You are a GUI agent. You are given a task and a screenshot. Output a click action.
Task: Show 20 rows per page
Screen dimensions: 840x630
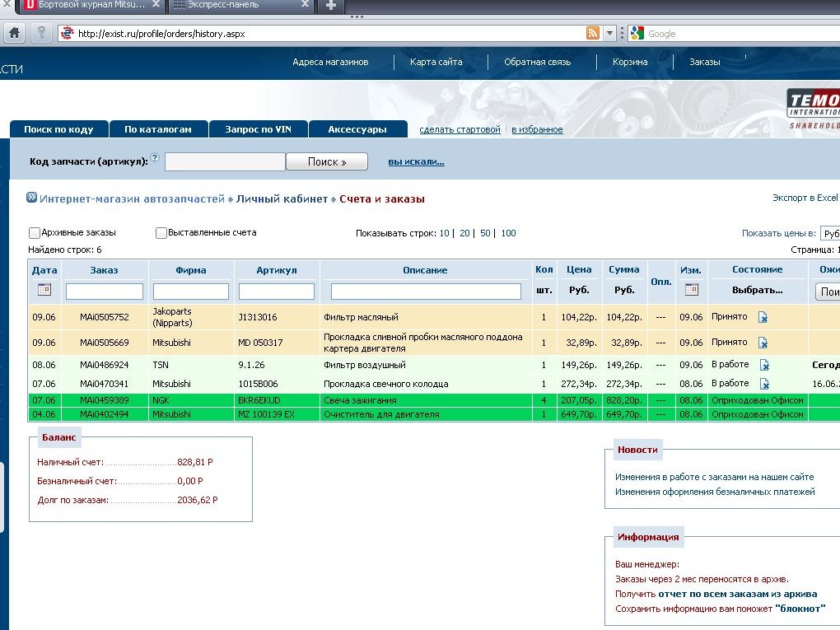pyautogui.click(x=464, y=233)
